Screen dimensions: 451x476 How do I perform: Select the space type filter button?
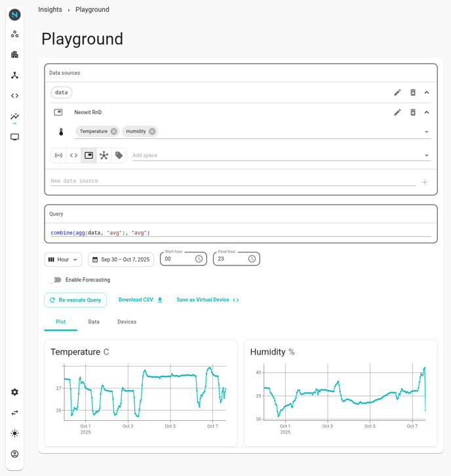tap(88, 155)
